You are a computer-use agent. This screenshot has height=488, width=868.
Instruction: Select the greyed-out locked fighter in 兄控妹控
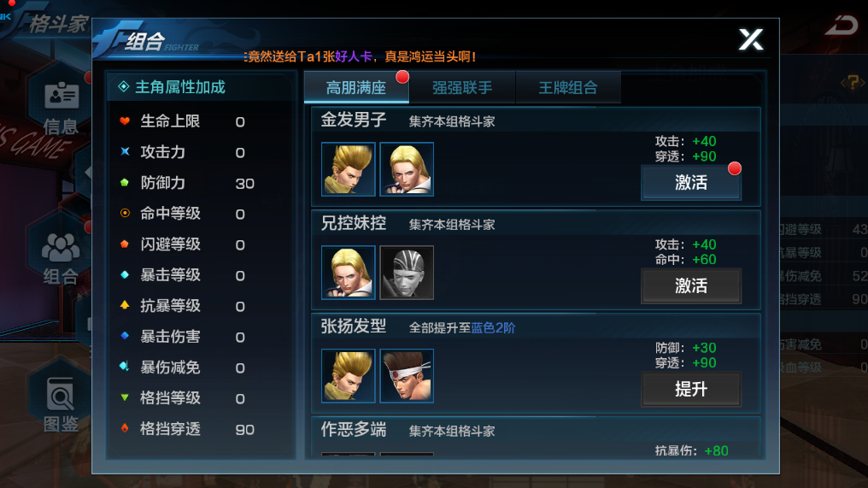pyautogui.click(x=407, y=273)
